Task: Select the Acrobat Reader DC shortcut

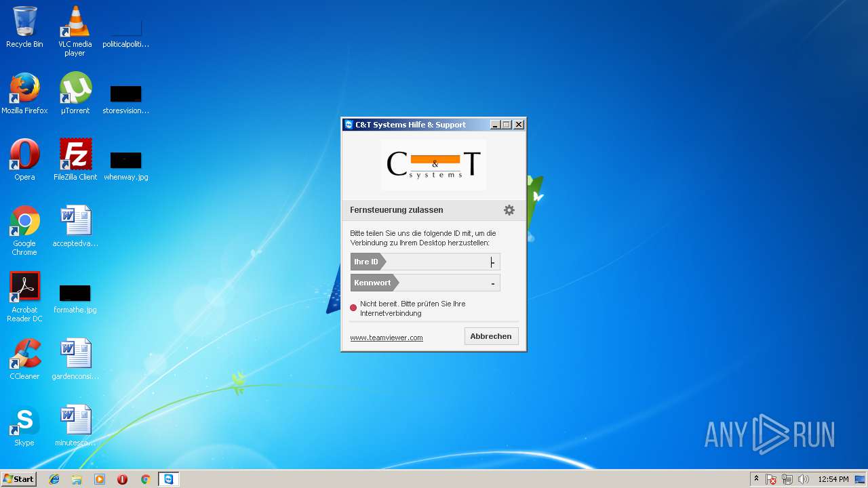Action: coord(24,297)
